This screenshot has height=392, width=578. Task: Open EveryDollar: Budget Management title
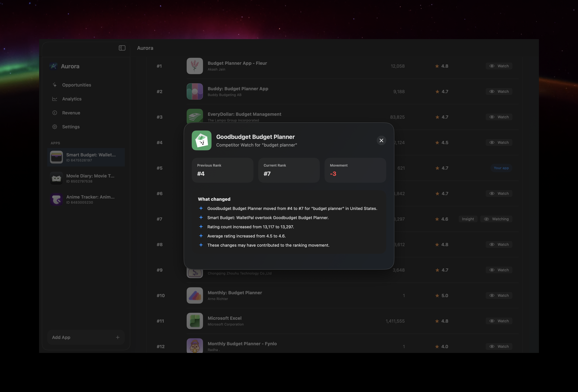pyautogui.click(x=244, y=114)
